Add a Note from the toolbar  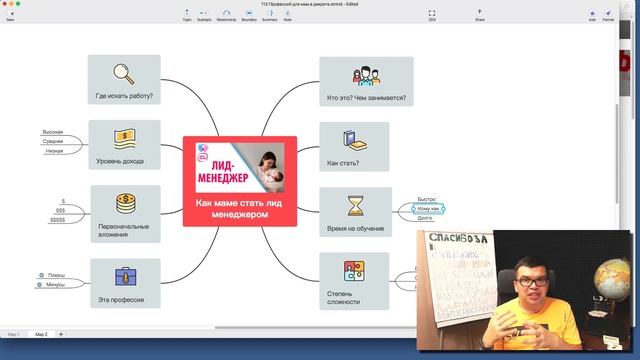pyautogui.click(x=287, y=16)
